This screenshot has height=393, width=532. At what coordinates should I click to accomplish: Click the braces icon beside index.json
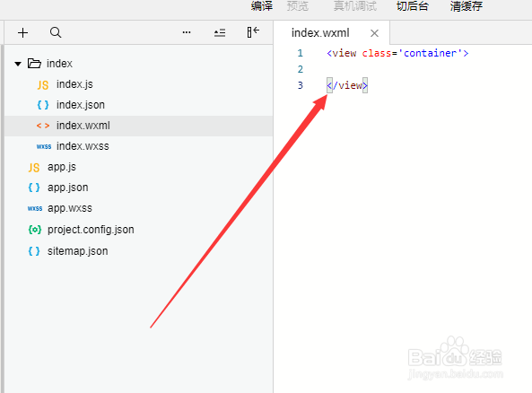click(x=43, y=105)
